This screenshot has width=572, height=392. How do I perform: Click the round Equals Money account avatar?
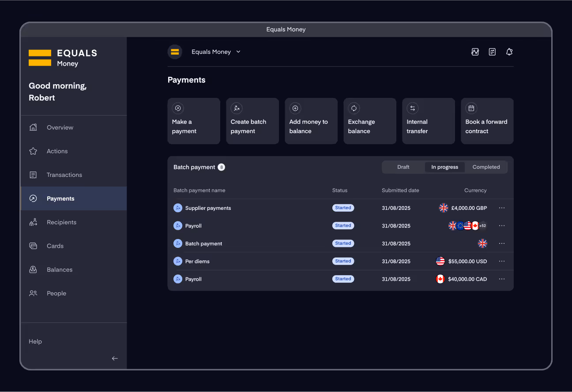tap(175, 52)
